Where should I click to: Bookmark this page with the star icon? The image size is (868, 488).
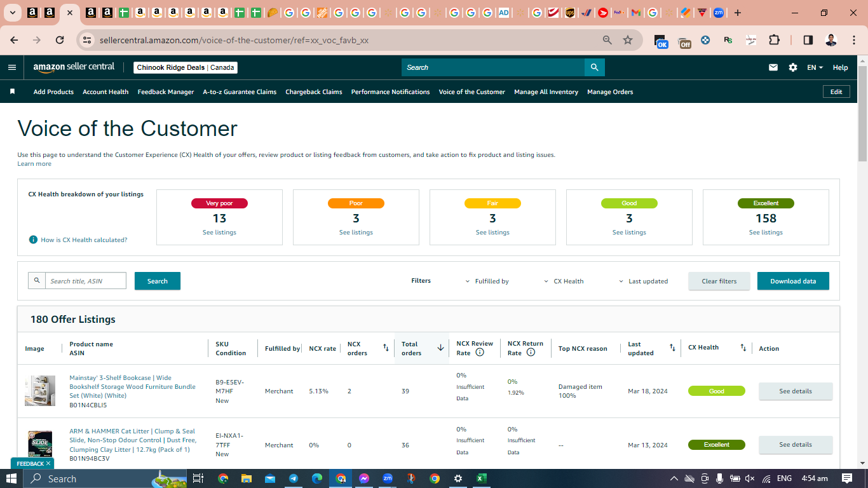pyautogui.click(x=628, y=40)
